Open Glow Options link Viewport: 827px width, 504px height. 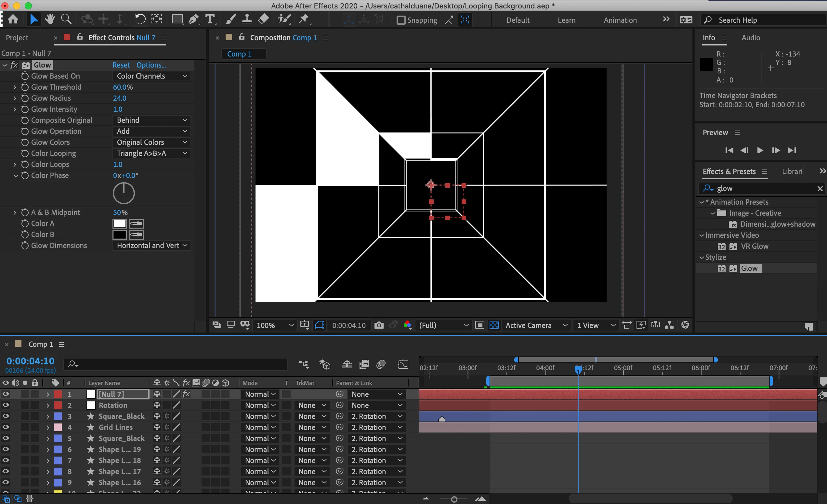point(151,65)
